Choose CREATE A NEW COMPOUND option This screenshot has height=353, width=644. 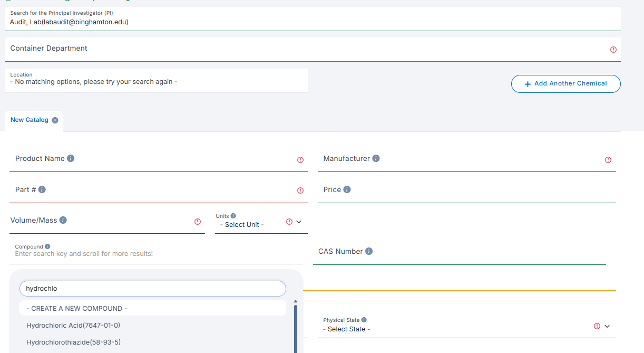(x=153, y=308)
